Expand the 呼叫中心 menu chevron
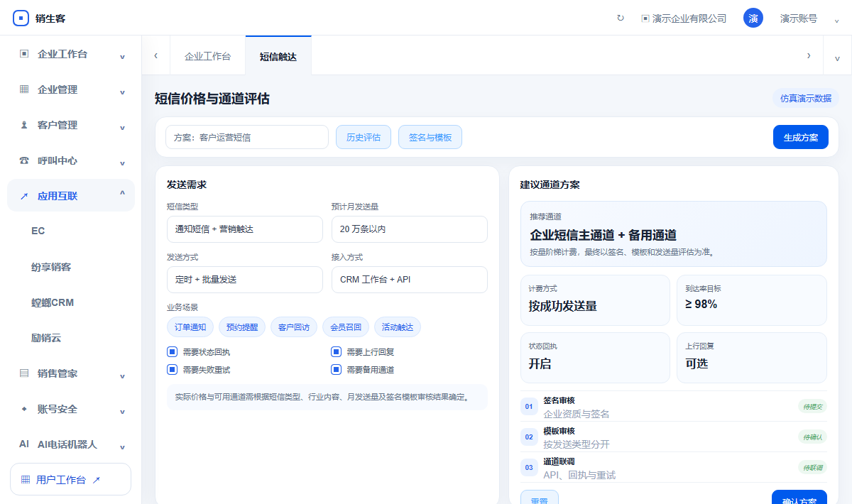The width and height of the screenshot is (852, 504). [x=122, y=163]
